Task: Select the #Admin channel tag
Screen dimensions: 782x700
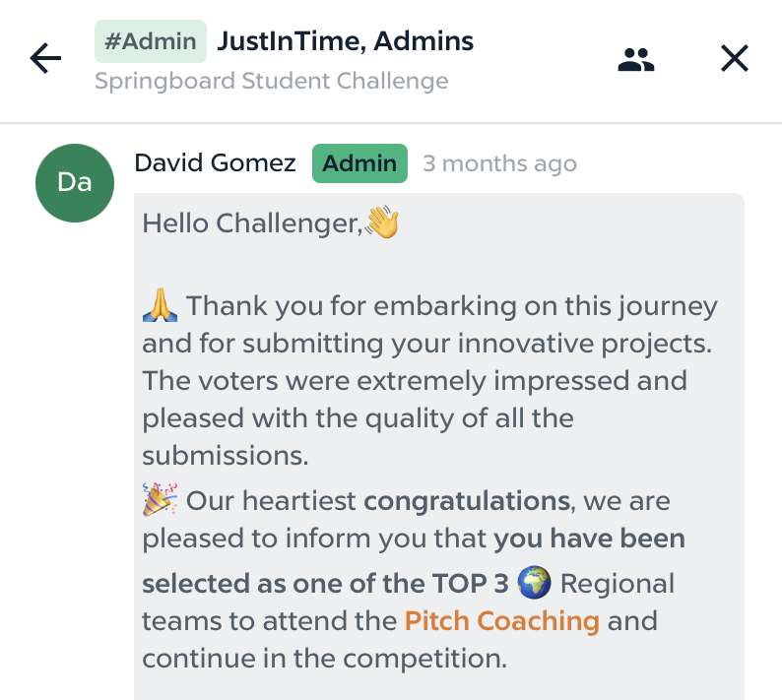Action: click(151, 41)
